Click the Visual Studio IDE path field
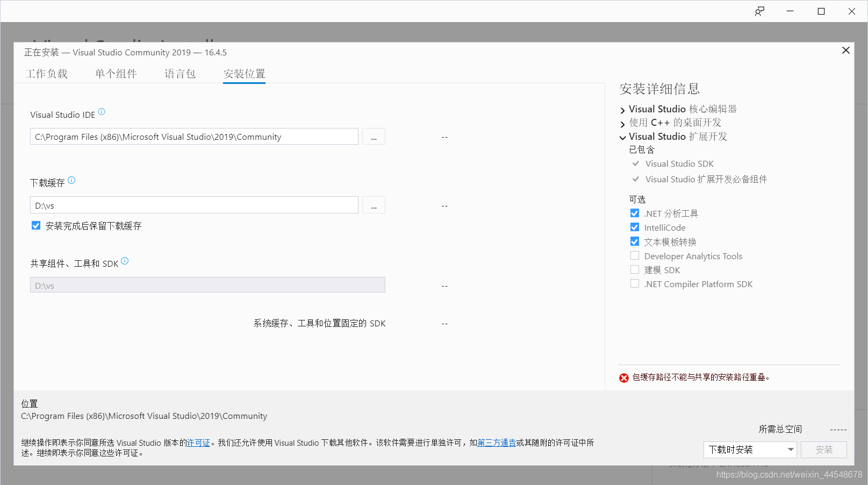 [x=194, y=137]
